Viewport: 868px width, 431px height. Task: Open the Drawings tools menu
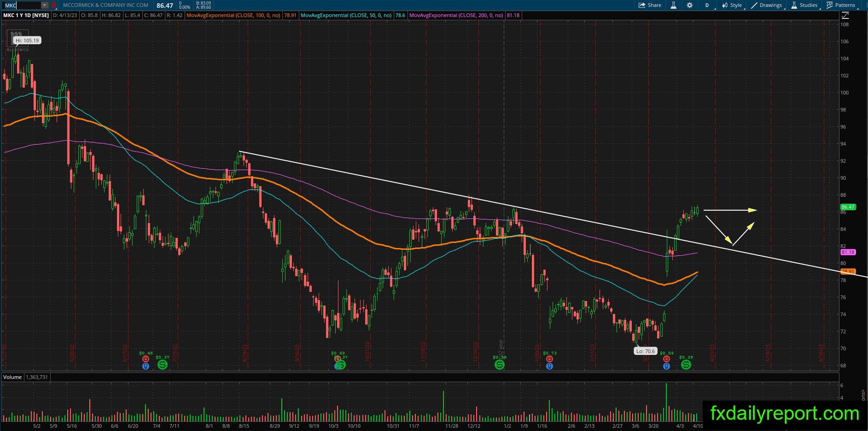click(767, 5)
